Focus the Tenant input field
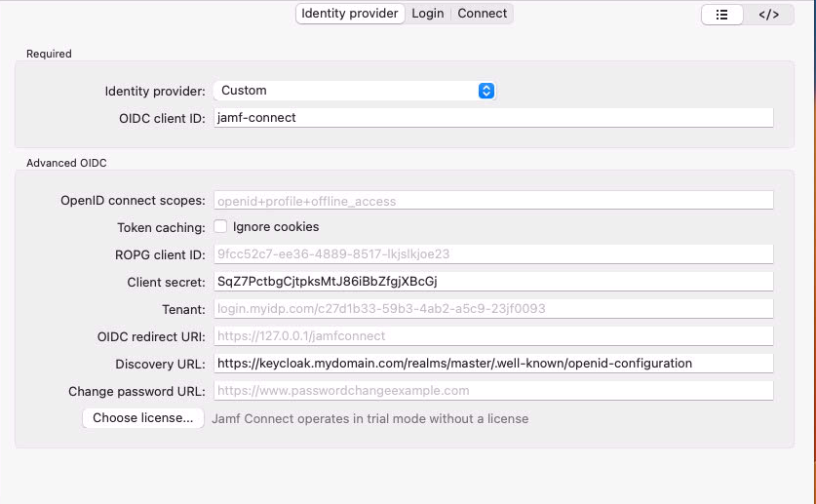This screenshot has width=816, height=504. (x=493, y=308)
